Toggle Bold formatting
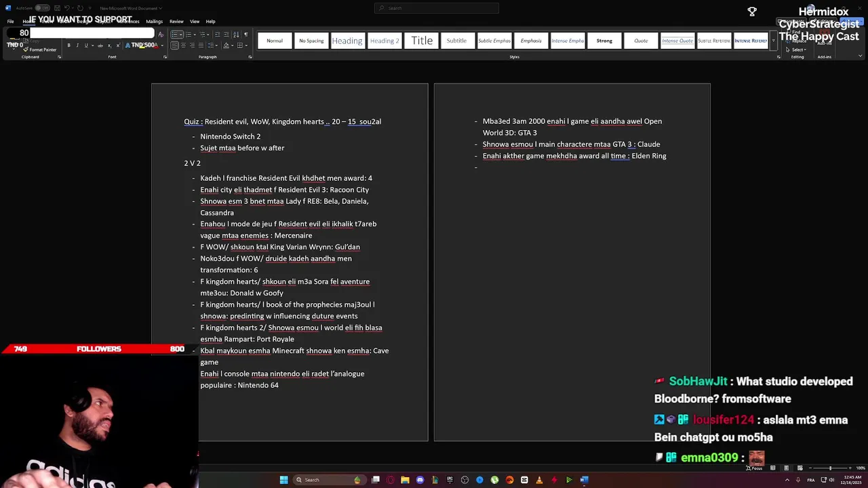This screenshot has height=488, width=868. (68, 45)
